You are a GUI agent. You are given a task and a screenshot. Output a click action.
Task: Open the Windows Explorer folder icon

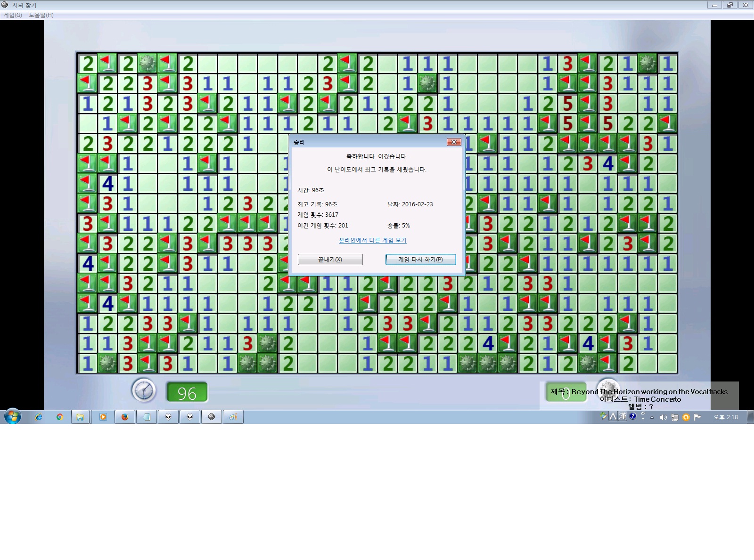tap(81, 417)
